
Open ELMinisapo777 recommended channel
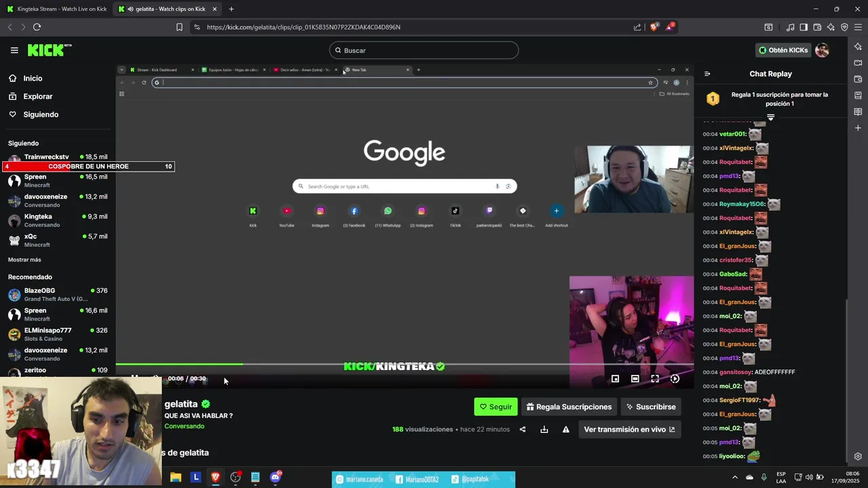point(58,334)
